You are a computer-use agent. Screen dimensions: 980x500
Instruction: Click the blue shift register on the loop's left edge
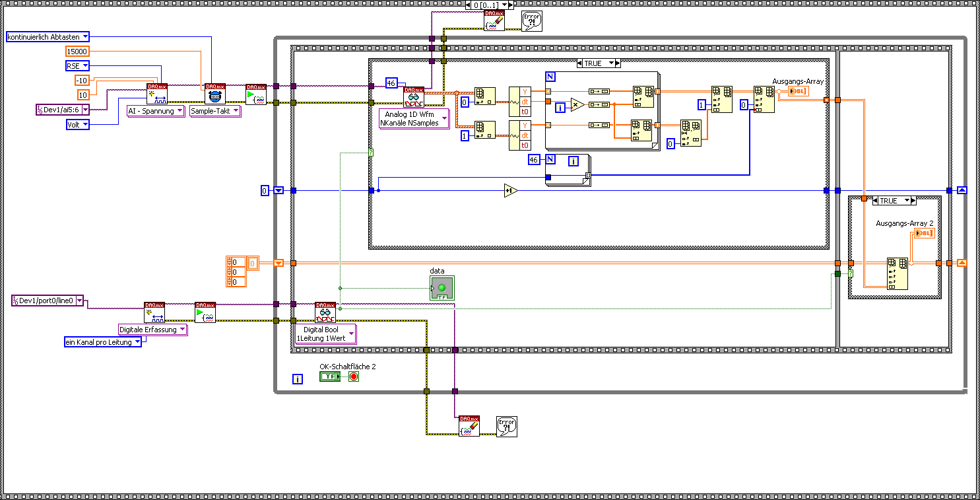[278, 190]
